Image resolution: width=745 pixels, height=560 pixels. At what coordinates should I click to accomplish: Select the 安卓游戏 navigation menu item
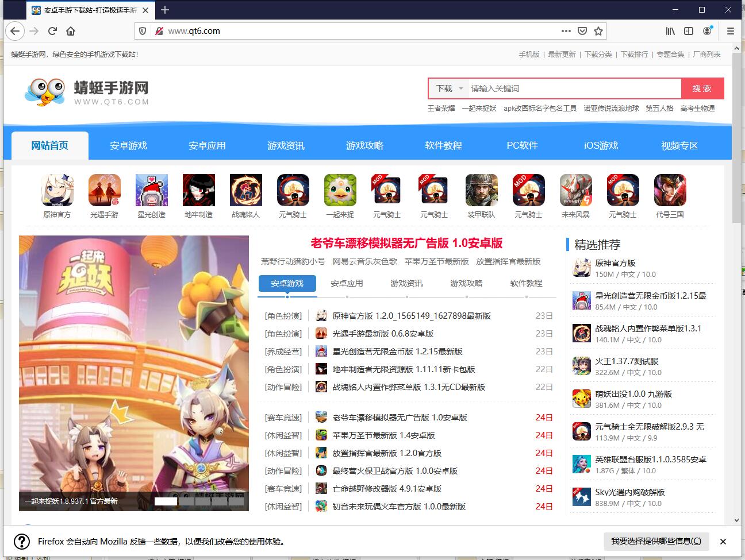point(129,146)
